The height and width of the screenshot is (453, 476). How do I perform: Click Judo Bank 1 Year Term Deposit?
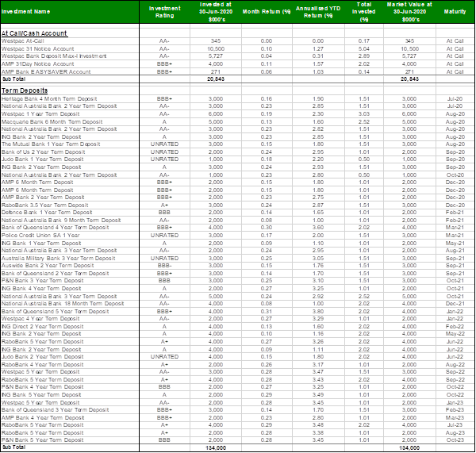pyautogui.click(x=44, y=158)
